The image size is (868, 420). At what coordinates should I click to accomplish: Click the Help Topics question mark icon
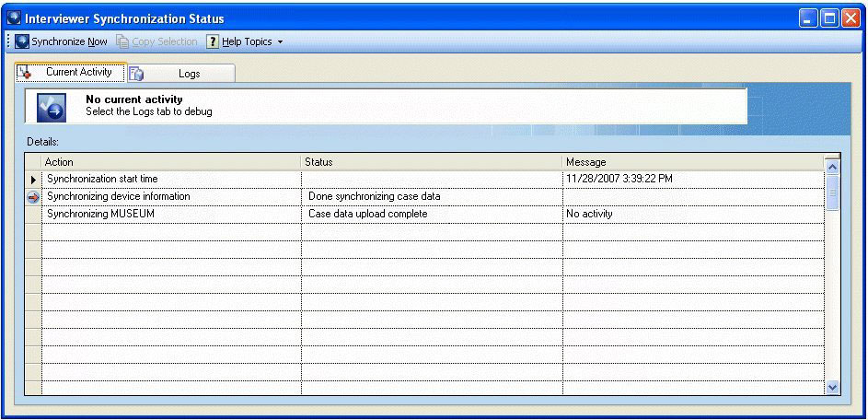[213, 41]
